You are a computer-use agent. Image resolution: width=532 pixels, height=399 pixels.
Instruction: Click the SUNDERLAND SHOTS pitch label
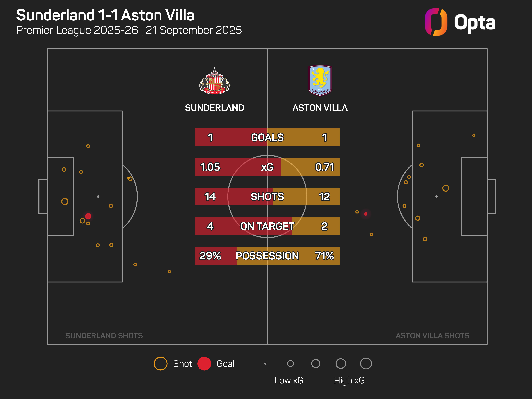tap(104, 336)
